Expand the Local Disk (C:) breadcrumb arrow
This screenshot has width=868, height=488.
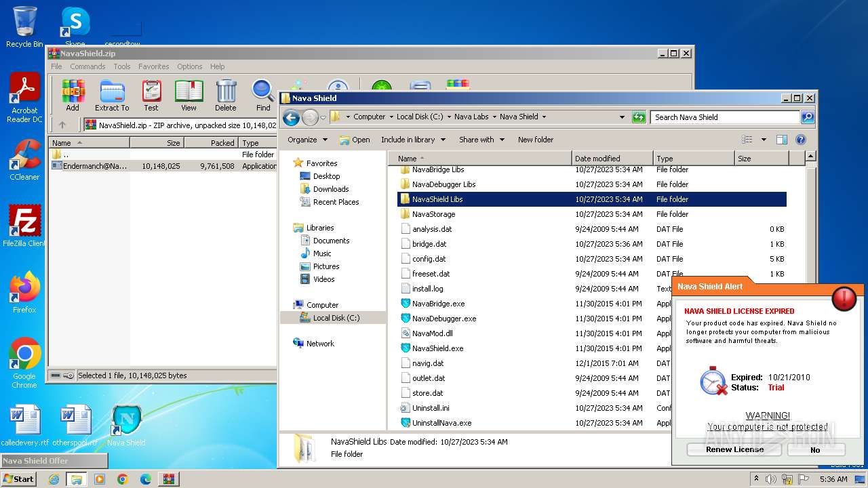click(x=448, y=117)
